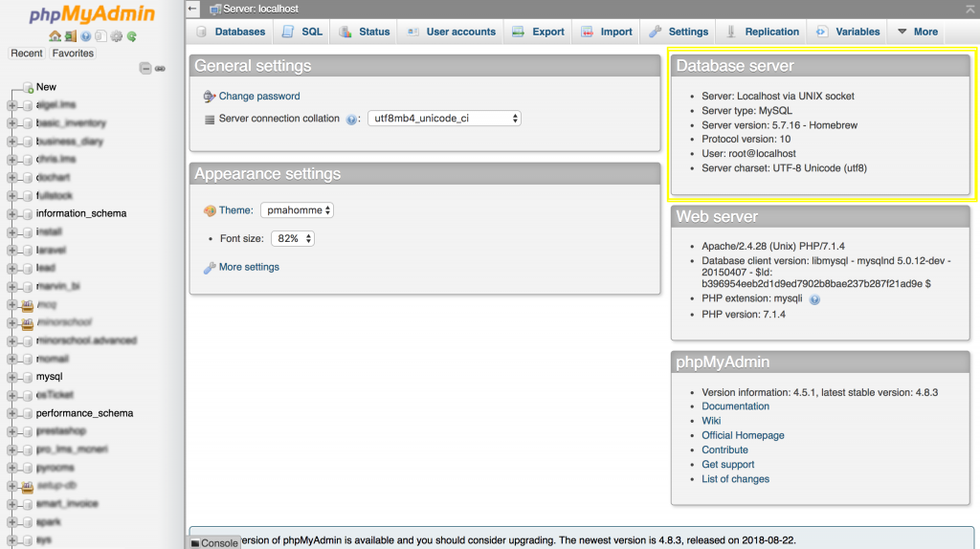Screen dimensions: 980x549
Task: Select the Export tab
Action: point(538,32)
